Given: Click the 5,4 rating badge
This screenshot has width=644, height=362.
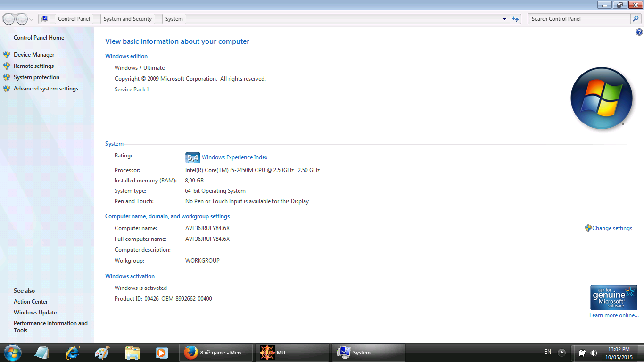Looking at the screenshot, I should coord(192,157).
